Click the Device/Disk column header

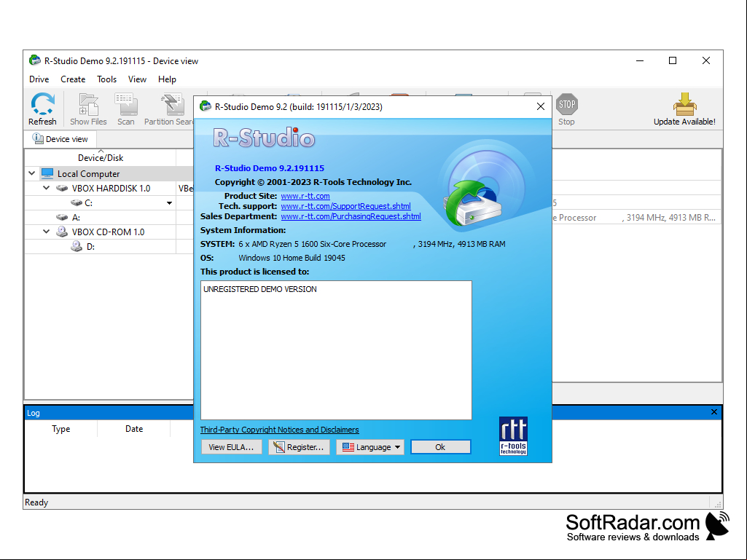coord(101,157)
